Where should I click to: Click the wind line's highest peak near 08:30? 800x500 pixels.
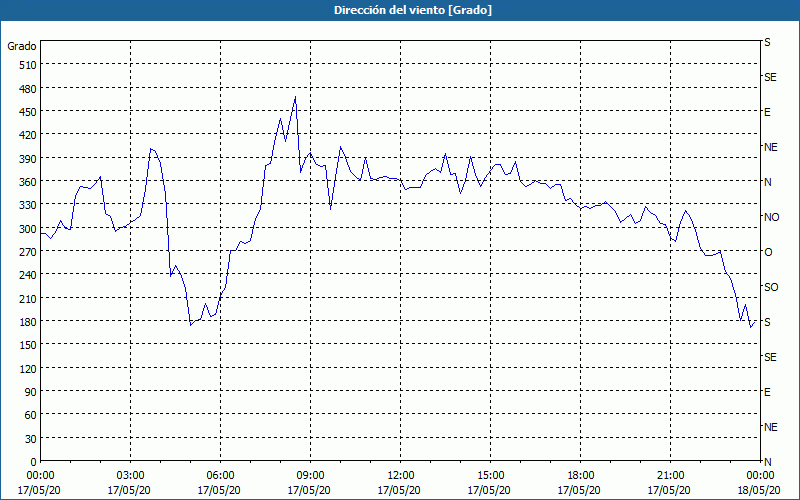click(x=295, y=97)
